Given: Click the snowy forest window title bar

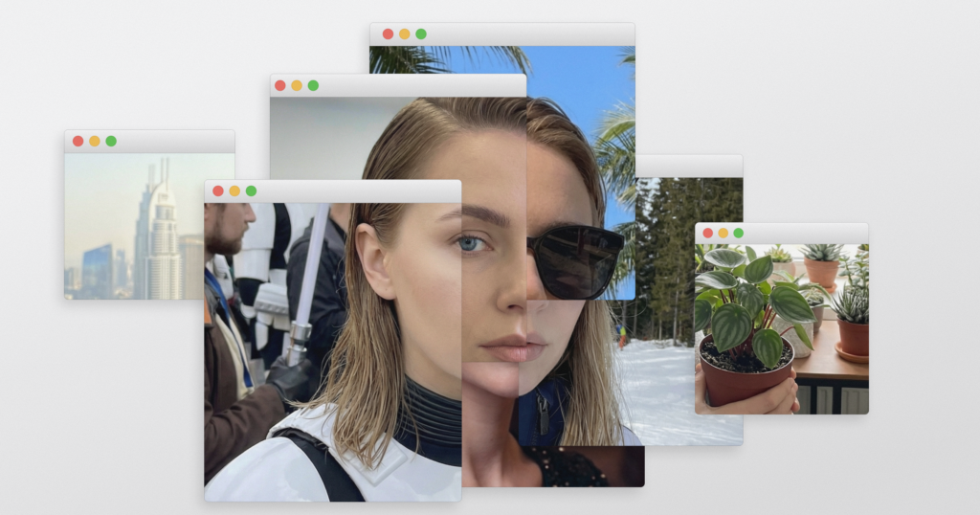Looking at the screenshot, I should [x=689, y=166].
